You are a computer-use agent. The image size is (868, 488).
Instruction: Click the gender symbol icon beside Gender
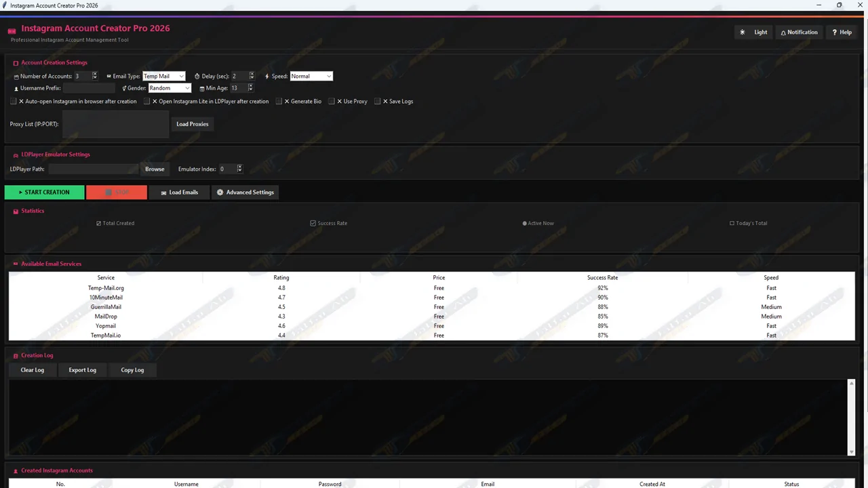click(124, 88)
